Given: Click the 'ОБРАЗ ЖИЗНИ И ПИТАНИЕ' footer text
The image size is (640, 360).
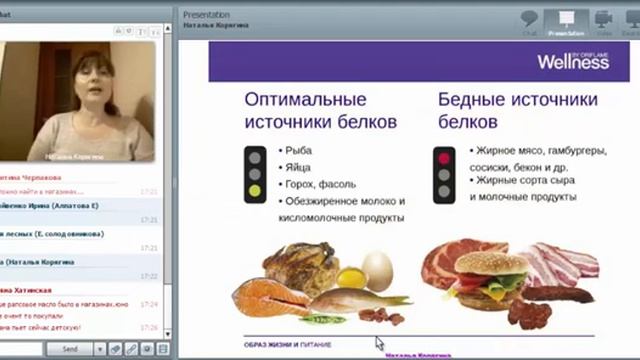Looking at the screenshot, I should [x=287, y=345].
